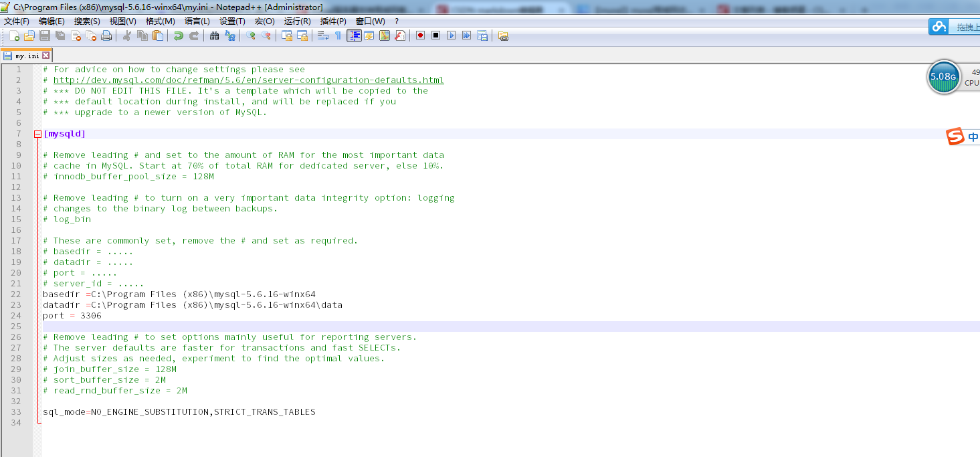Open the 插件(P) menu
The width and height of the screenshot is (980, 457).
[x=333, y=21]
